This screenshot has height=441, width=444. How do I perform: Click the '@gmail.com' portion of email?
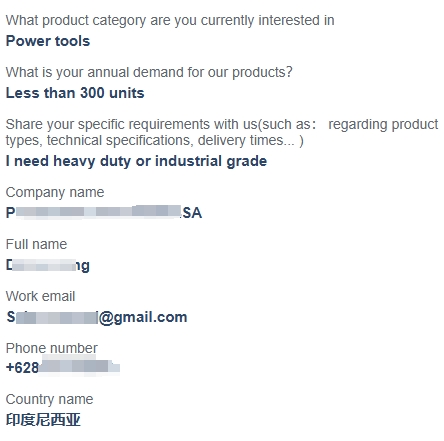click(143, 317)
